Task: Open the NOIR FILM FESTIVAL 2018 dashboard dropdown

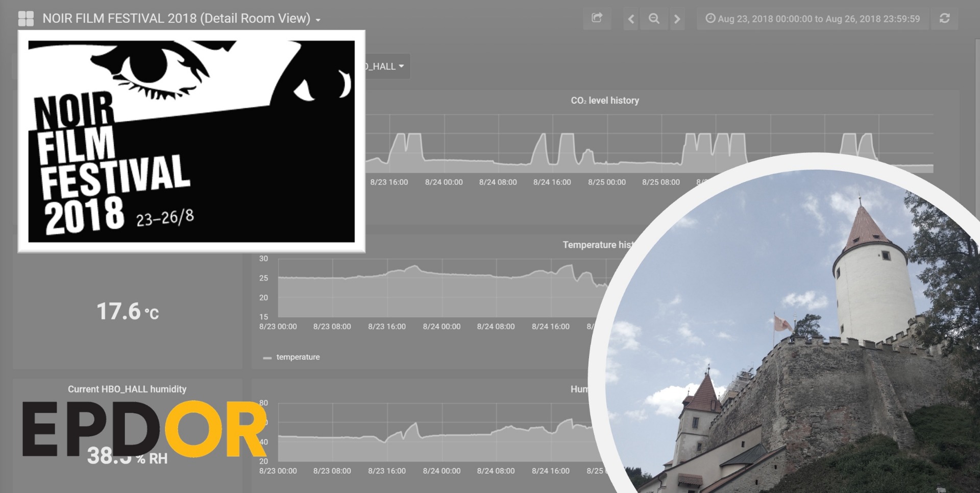Action: (x=181, y=19)
